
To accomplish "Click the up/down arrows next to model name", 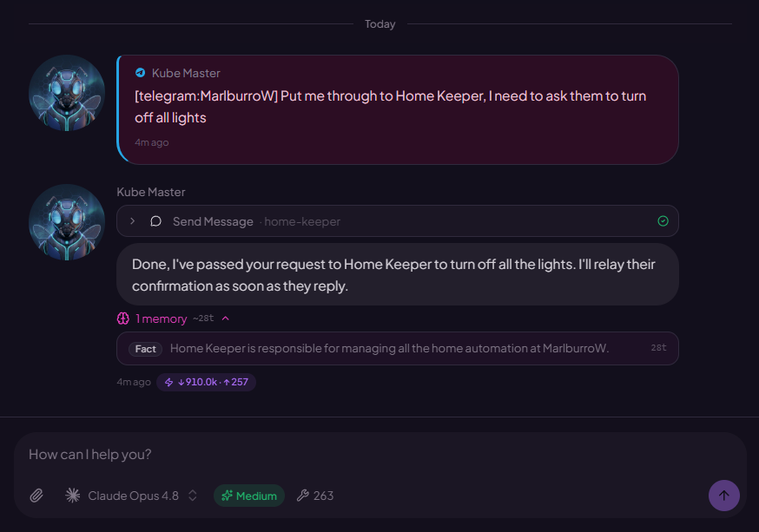I will pyautogui.click(x=192, y=496).
